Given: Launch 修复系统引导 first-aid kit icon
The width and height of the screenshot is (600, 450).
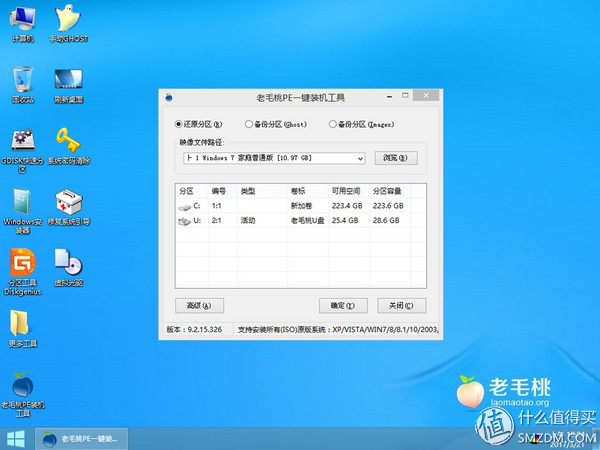Looking at the screenshot, I should coord(69,207).
